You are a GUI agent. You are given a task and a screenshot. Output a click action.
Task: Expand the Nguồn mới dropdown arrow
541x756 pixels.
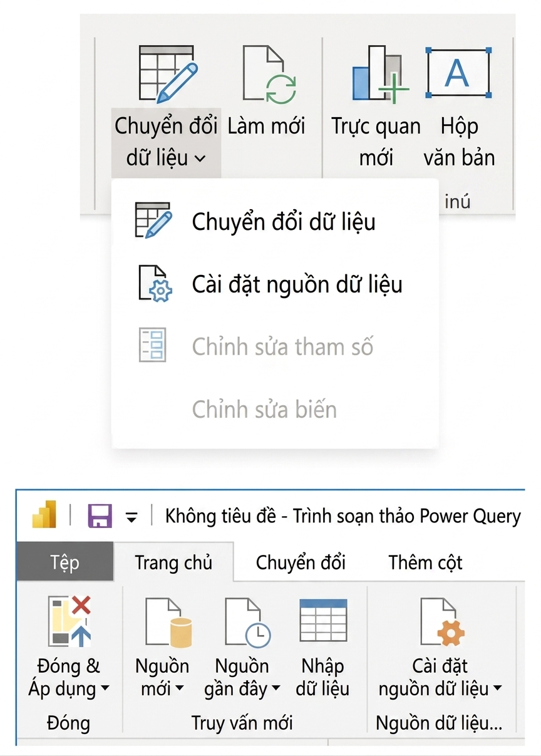pyautogui.click(x=180, y=689)
